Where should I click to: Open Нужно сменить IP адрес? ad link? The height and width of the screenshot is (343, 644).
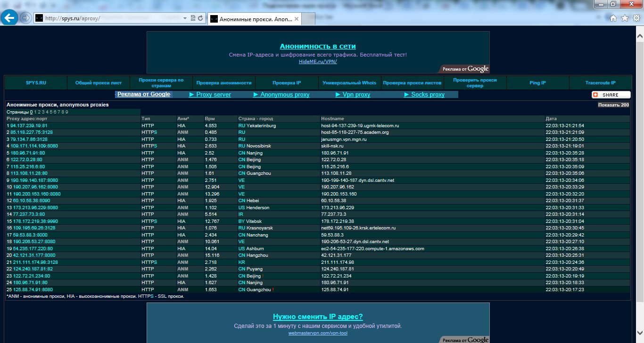tap(318, 317)
